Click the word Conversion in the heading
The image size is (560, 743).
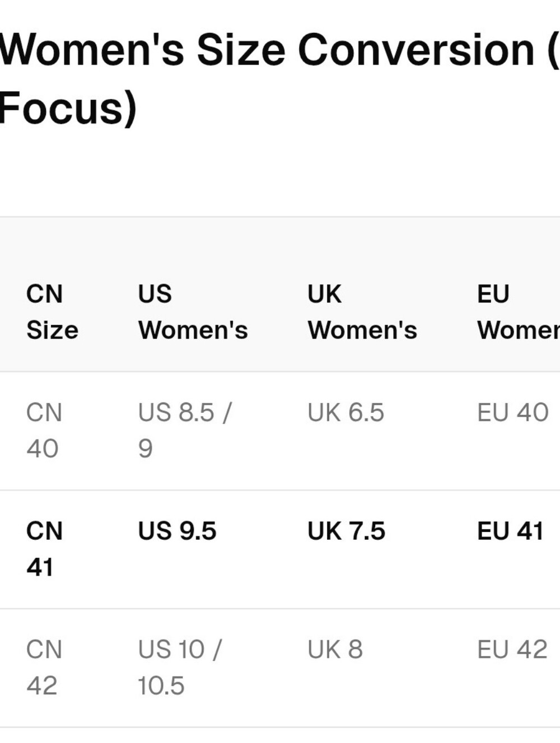416,50
